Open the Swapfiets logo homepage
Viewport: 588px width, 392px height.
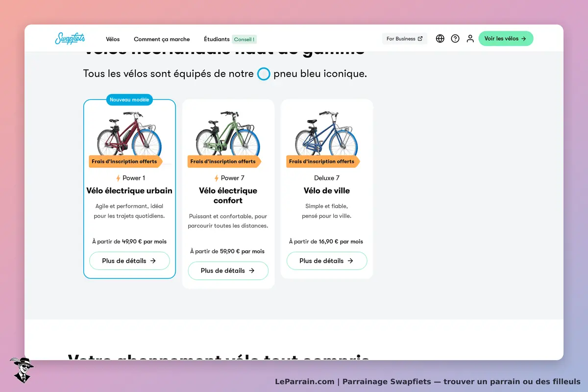[x=70, y=38]
